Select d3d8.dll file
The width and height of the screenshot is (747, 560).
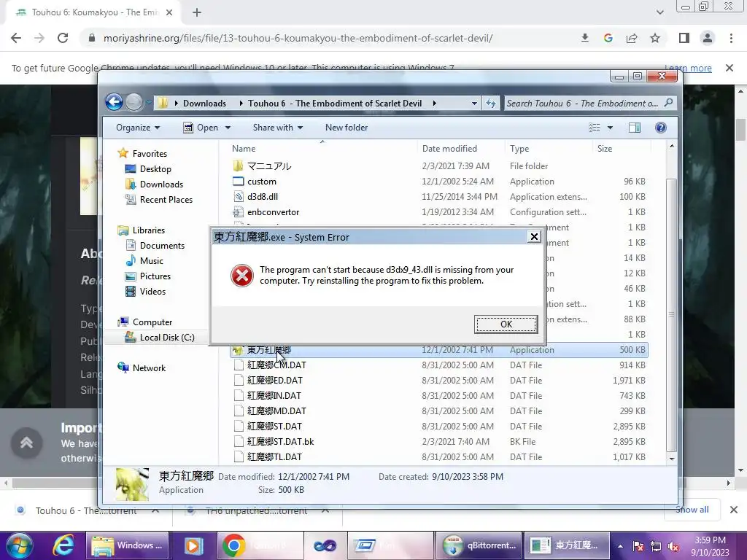pyautogui.click(x=263, y=197)
